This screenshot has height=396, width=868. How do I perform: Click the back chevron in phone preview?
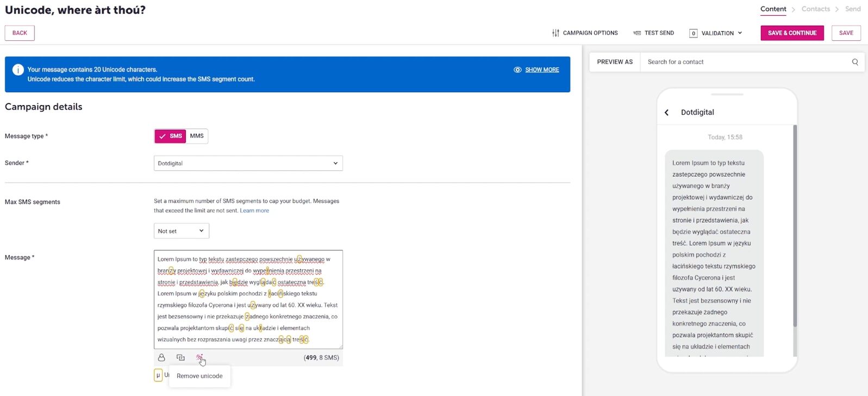[667, 113]
